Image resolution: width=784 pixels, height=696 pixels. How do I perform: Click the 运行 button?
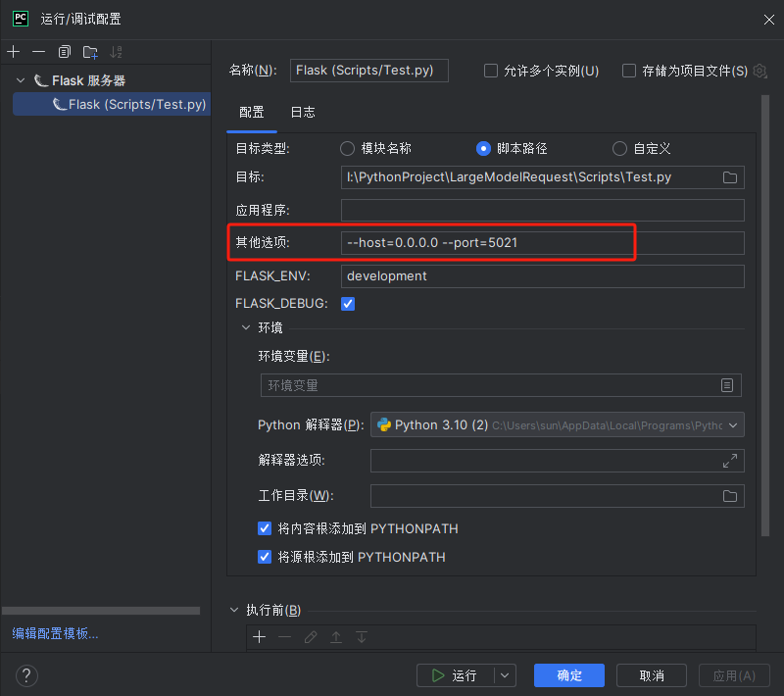pyautogui.click(x=455, y=675)
